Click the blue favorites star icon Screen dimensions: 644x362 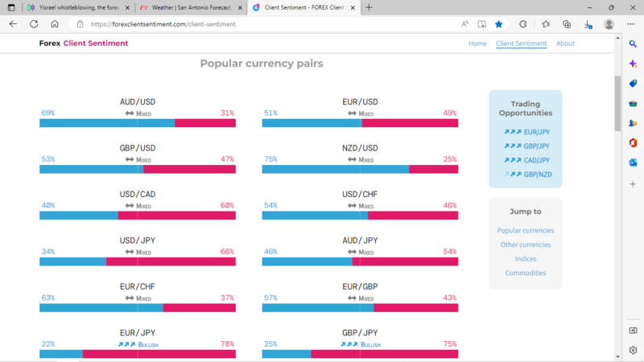click(x=499, y=24)
